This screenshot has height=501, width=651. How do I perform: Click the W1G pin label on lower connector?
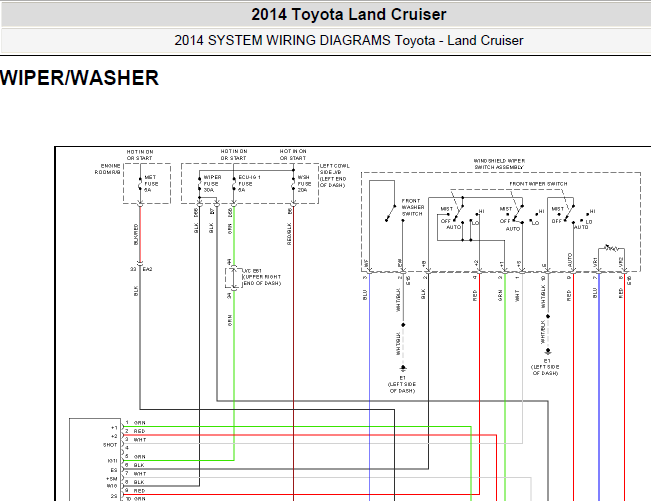point(112,486)
